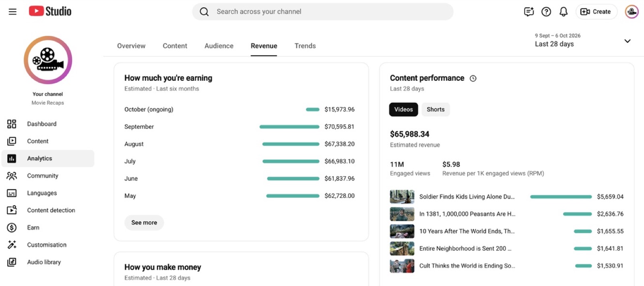Open the notifications bell
The width and height of the screenshot is (644, 286).
point(563,12)
